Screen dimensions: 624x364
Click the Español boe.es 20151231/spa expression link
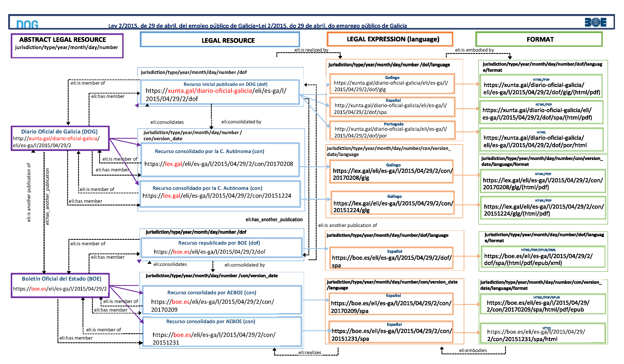point(392,335)
